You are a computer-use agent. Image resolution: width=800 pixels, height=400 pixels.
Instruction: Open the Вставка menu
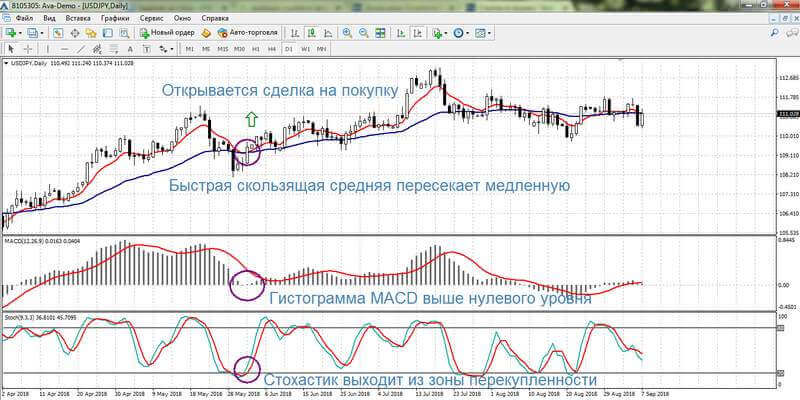click(x=78, y=18)
